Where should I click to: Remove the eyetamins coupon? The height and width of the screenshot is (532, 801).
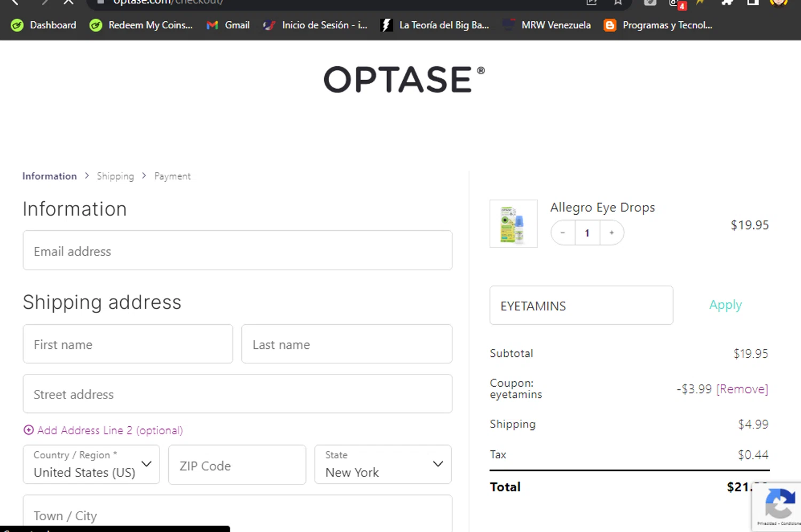[742, 389]
